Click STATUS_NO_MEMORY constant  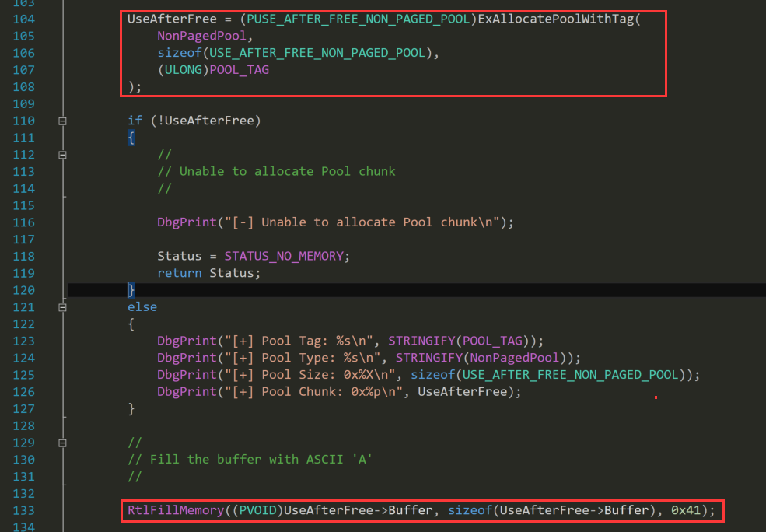coord(284,256)
